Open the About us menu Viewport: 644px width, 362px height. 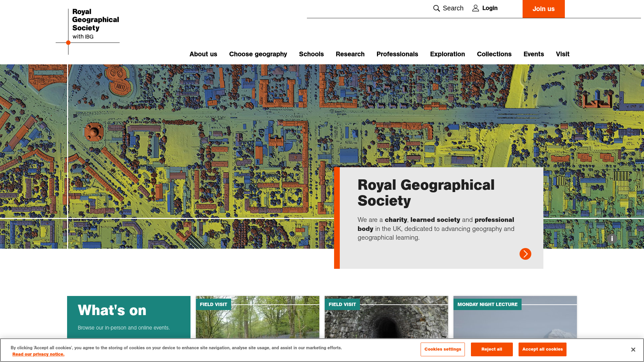coord(203,54)
